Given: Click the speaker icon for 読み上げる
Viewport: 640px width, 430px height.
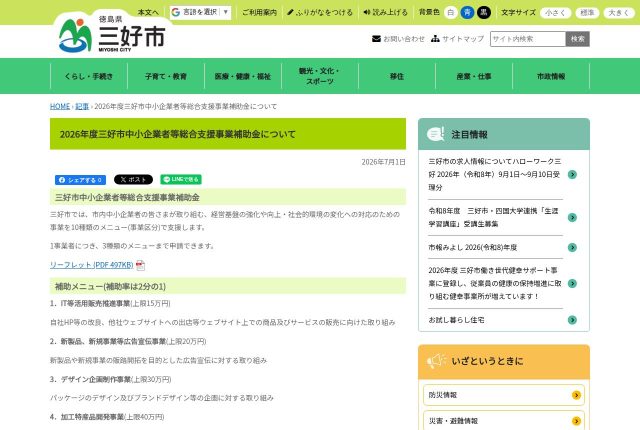Looking at the screenshot, I should point(367,12).
